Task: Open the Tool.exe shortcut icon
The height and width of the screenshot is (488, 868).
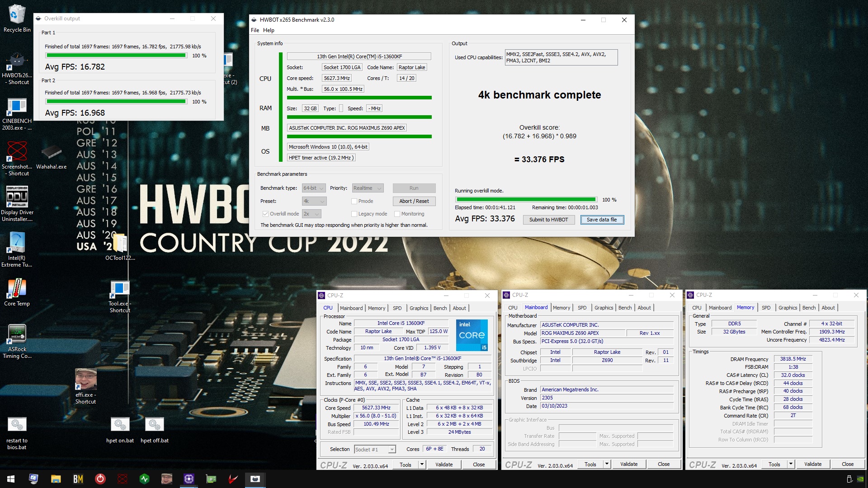Action: click(x=120, y=297)
